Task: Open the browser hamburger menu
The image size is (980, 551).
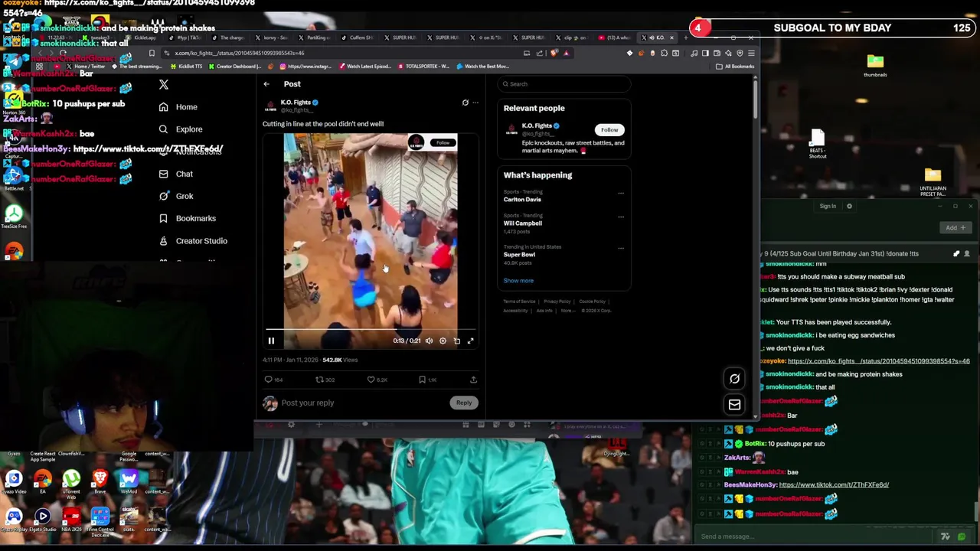Action: click(751, 53)
